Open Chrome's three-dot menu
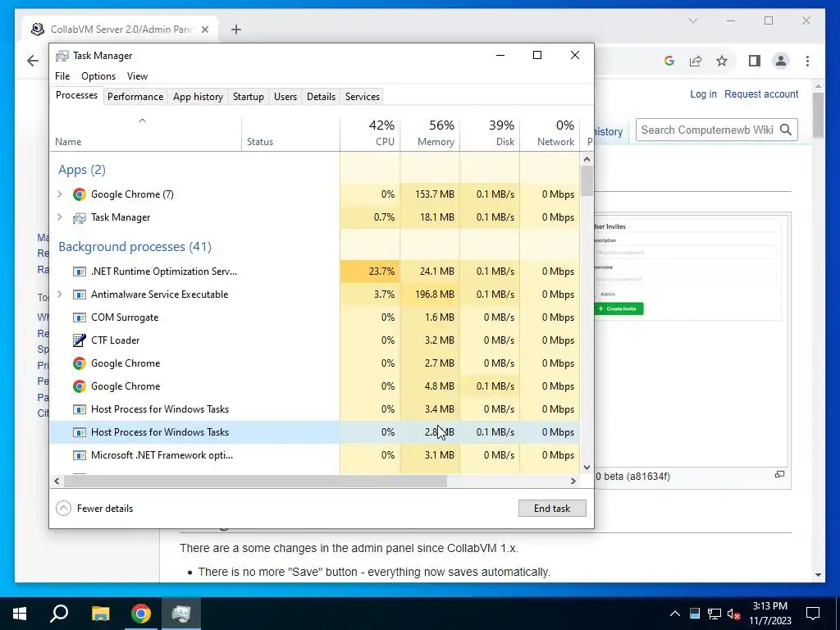 point(807,61)
